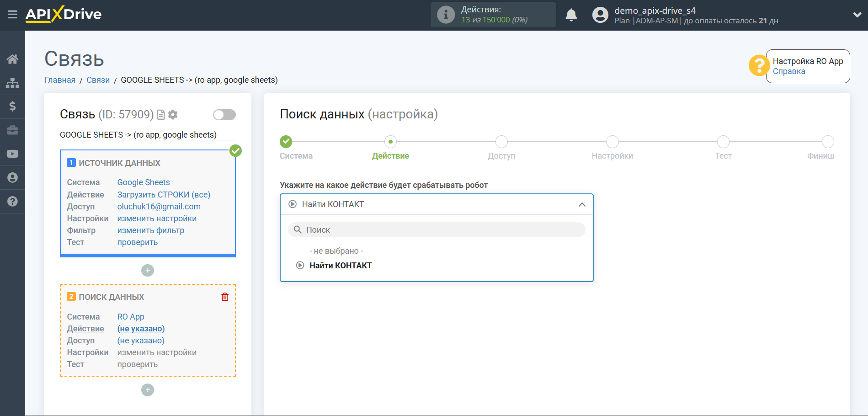Open the hamburger menu in top bar
The width and height of the screenshot is (868, 416).
(x=12, y=15)
